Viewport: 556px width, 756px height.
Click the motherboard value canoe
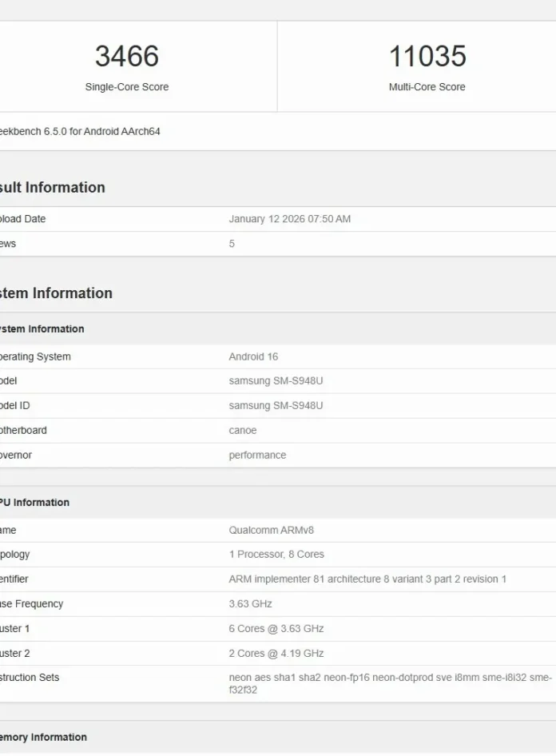coord(242,430)
